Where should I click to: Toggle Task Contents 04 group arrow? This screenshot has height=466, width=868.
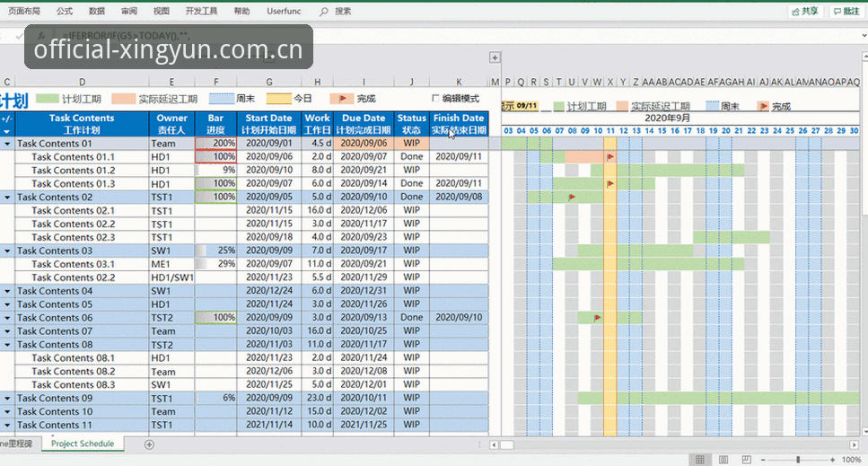7,291
